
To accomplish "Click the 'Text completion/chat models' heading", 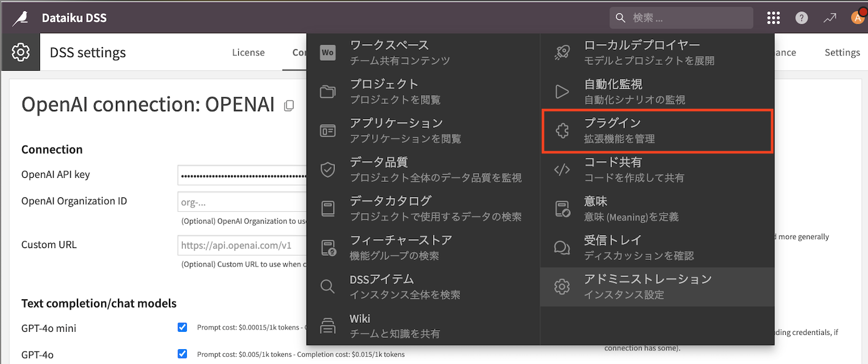I will (99, 303).
